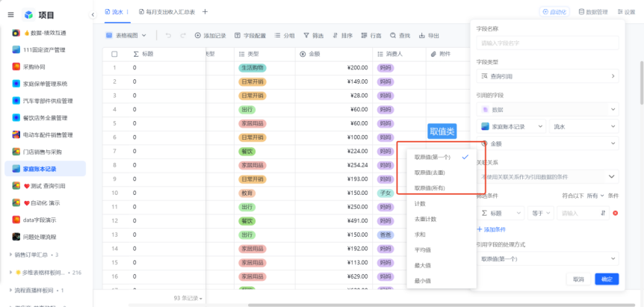The height and width of the screenshot is (307, 644).
Task: Select 计数 option
Action: (442, 204)
